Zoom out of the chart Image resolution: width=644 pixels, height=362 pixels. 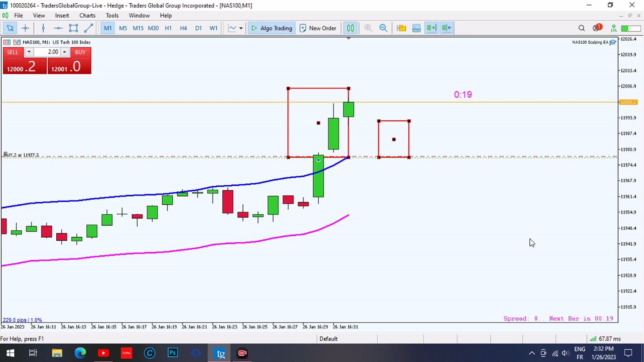tap(383, 28)
